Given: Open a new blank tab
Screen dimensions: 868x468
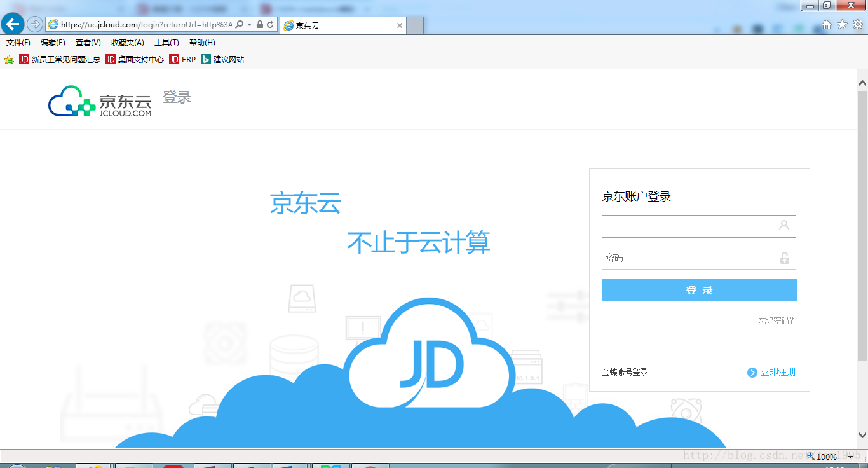Looking at the screenshot, I should [x=415, y=25].
